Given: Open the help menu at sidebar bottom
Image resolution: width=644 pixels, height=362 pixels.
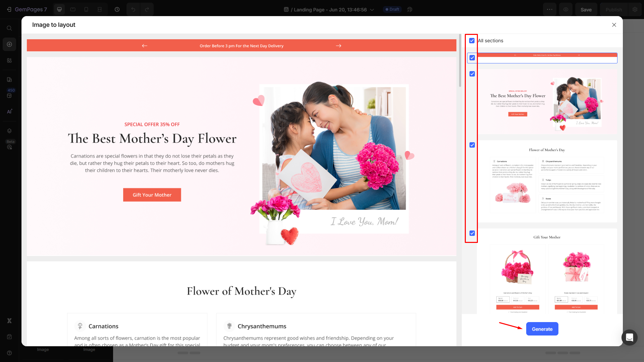Looking at the screenshot, I should (x=9, y=353).
